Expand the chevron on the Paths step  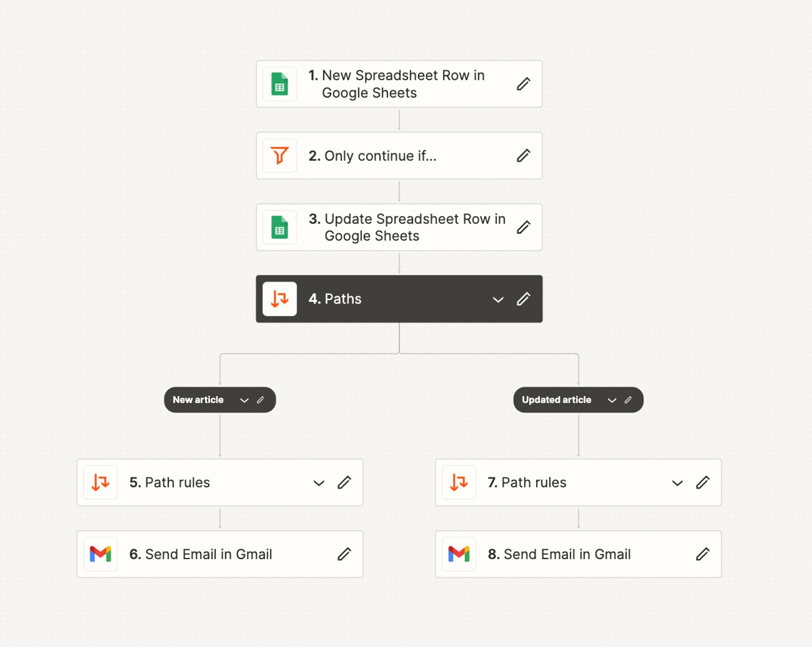497,300
